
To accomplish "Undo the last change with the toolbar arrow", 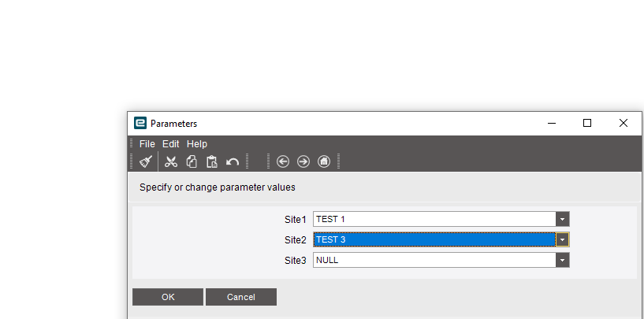I will pyautogui.click(x=233, y=161).
